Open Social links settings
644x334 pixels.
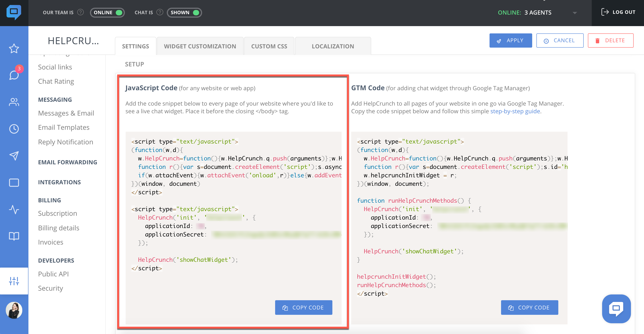(55, 67)
